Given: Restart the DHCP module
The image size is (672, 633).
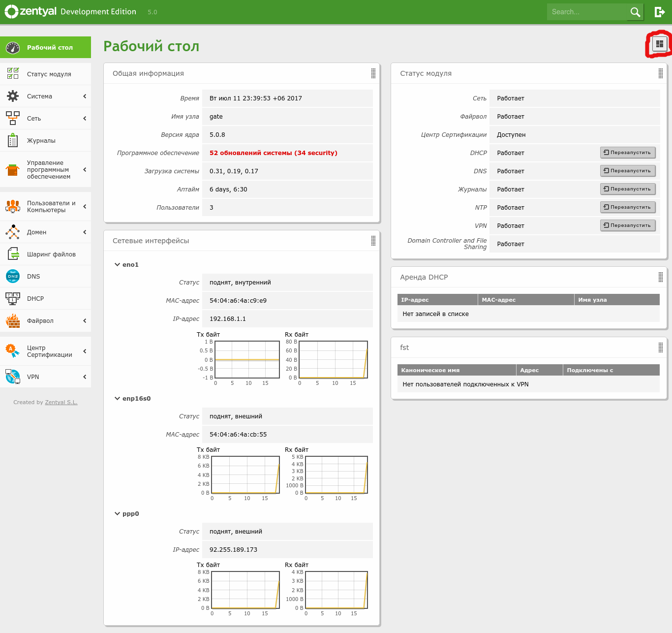Looking at the screenshot, I should click(x=628, y=153).
